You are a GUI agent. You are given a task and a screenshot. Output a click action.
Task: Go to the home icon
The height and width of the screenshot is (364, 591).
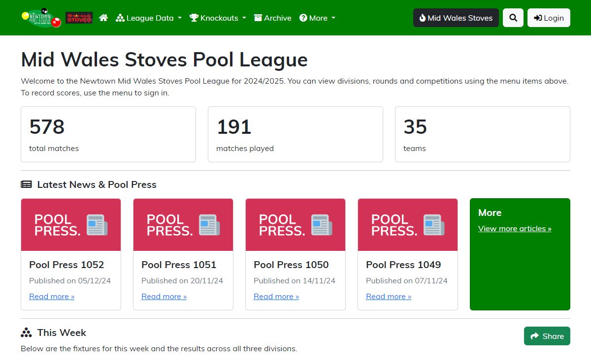(103, 18)
